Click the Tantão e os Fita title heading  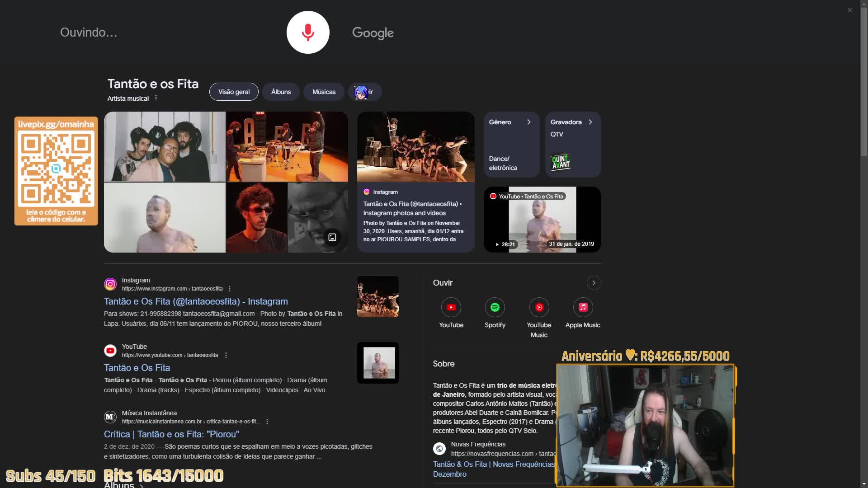coord(153,84)
